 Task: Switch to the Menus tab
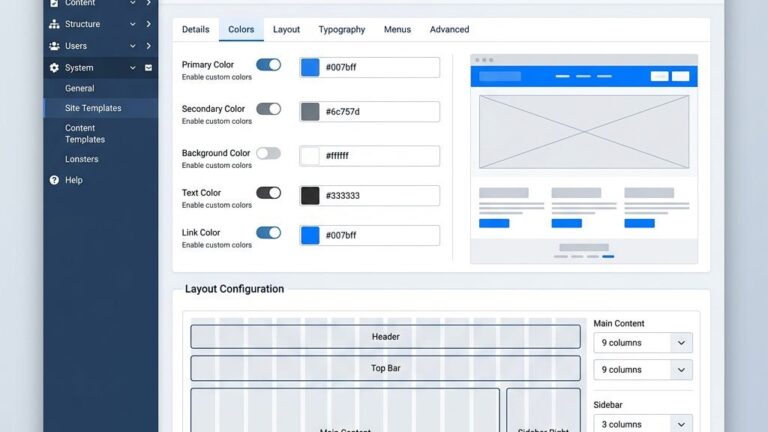397,29
